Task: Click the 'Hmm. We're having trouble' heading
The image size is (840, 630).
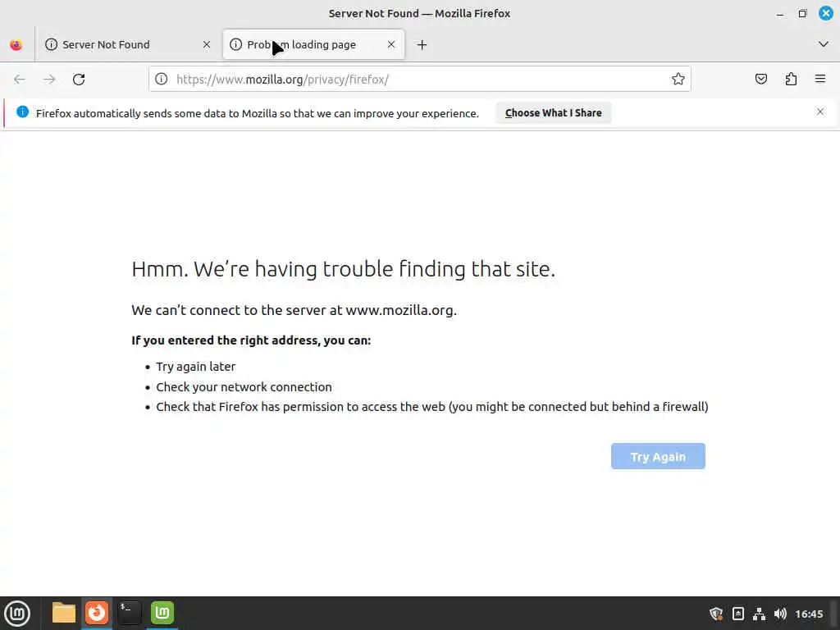Action: point(344,269)
